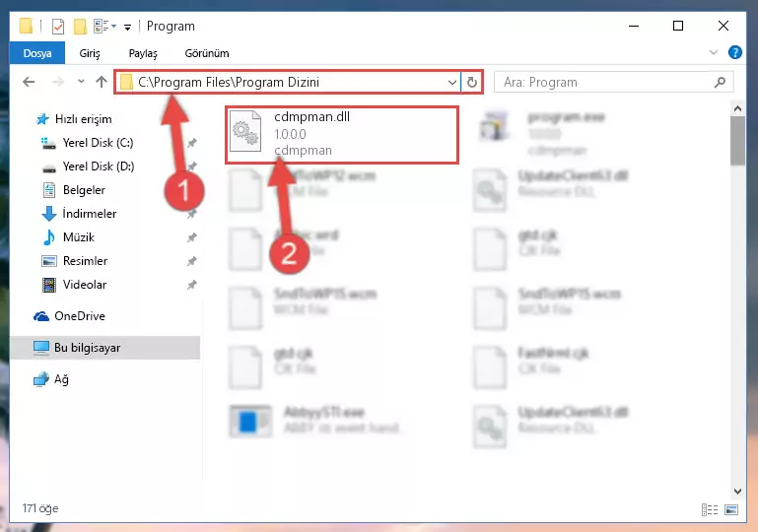The image size is (758, 532).
Task: Click the forward navigation arrow
Action: point(57,82)
